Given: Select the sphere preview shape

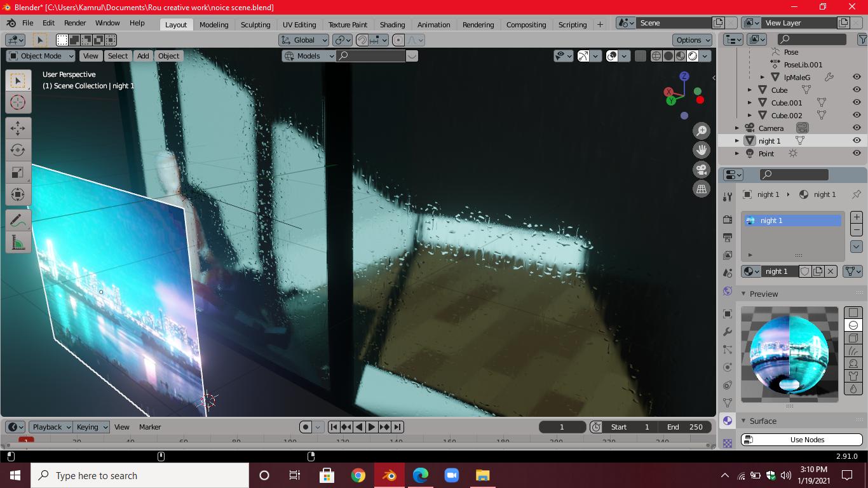Looking at the screenshot, I should 853,325.
